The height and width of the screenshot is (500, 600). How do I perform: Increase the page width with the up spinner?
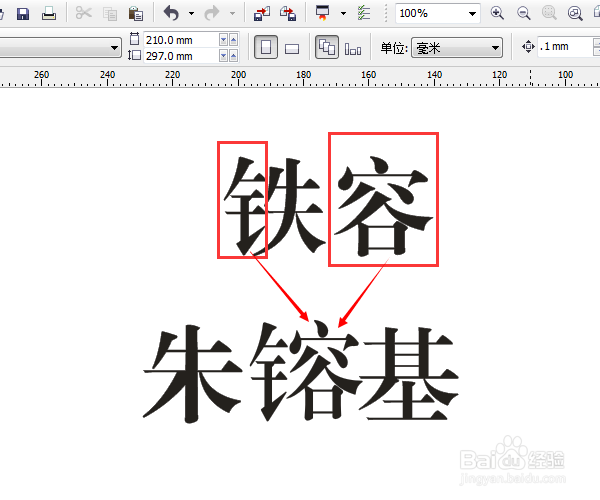coord(233,39)
